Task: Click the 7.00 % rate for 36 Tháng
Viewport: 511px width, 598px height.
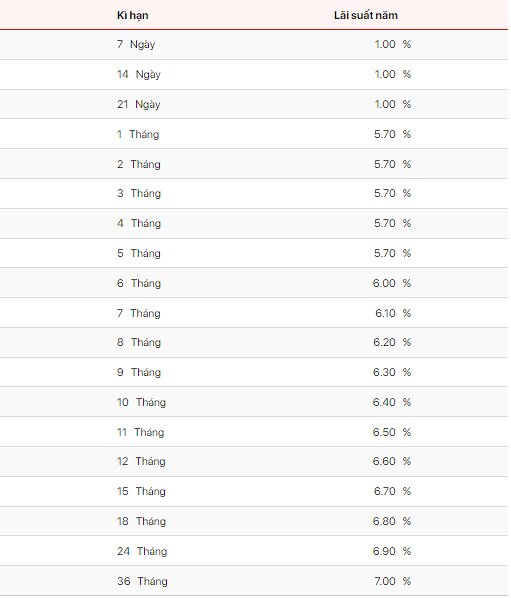Action: (x=392, y=581)
